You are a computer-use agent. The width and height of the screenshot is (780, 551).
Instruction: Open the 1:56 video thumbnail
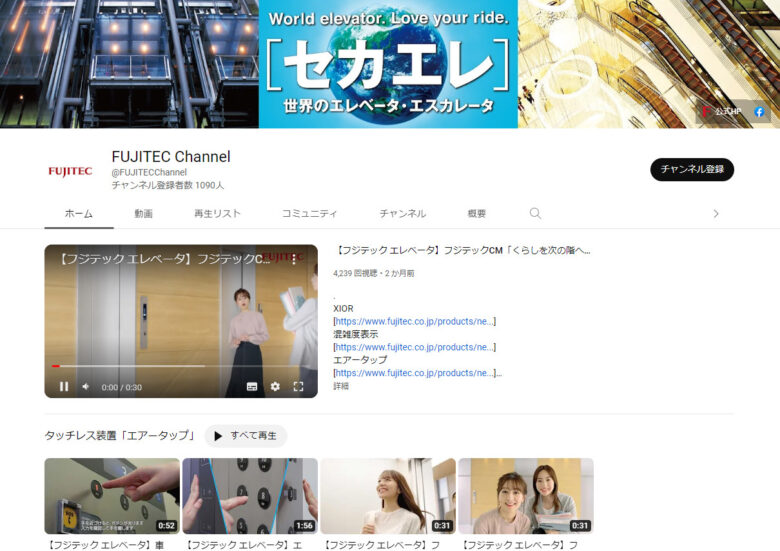point(250,496)
